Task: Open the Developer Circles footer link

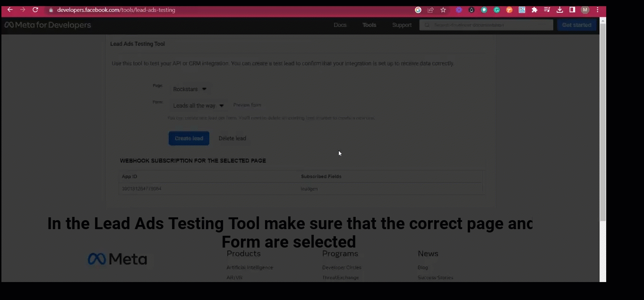Action: [342, 267]
